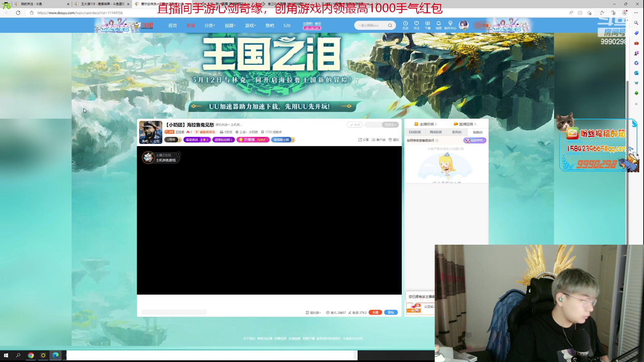The height and width of the screenshot is (362, 644).
Task: Switch to the 日活跃度 tab
Action: (x=415, y=132)
